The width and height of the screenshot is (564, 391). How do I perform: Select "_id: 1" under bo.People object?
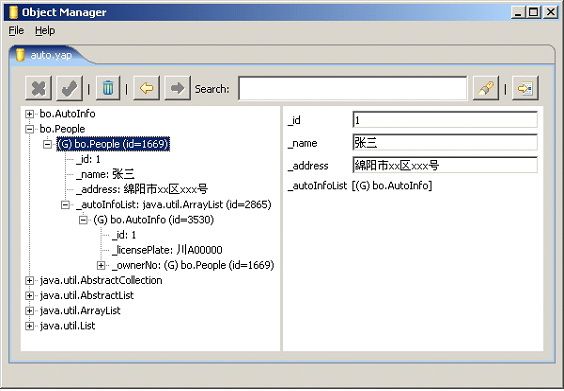coord(88,159)
